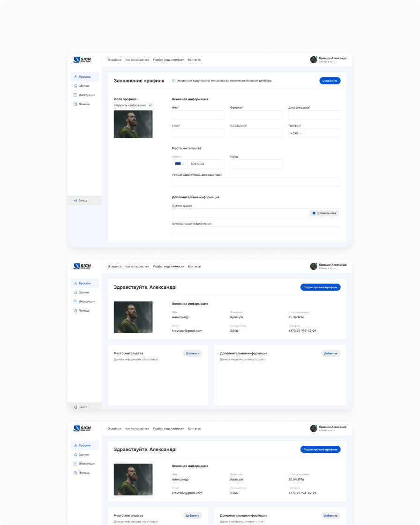Screen dimensions: 420x525
Task: Click Добавить for Место жительства in the bottom screen
Action: 192,516
